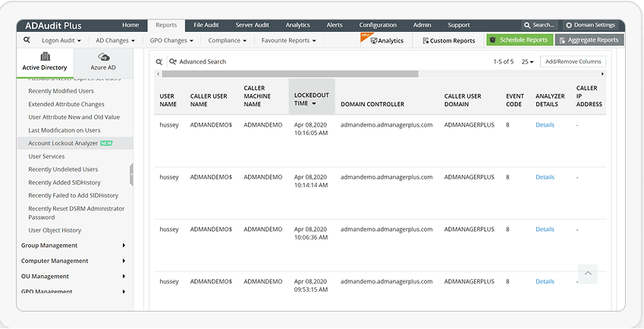Viewport: 644px width, 329px height.
Task: Go to the Analytics top menu tab
Action: (x=298, y=25)
